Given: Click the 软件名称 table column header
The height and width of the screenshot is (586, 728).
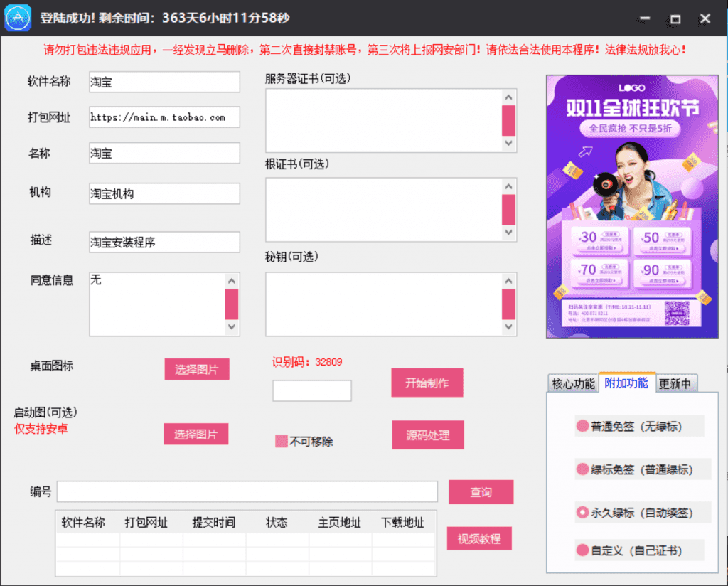Looking at the screenshot, I should point(84,523).
